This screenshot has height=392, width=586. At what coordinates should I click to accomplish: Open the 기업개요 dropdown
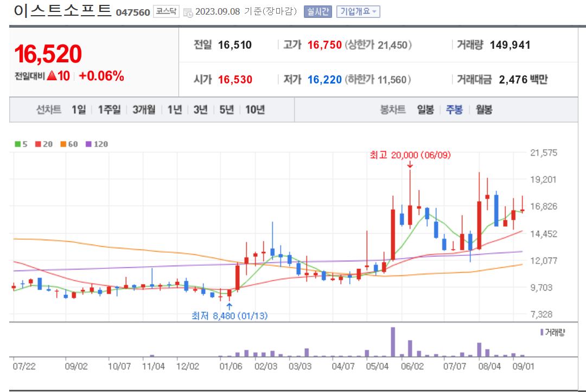(x=358, y=11)
